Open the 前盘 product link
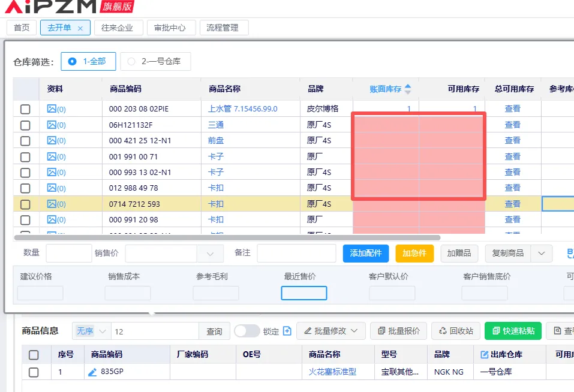The width and height of the screenshot is (574, 392). [x=215, y=140]
